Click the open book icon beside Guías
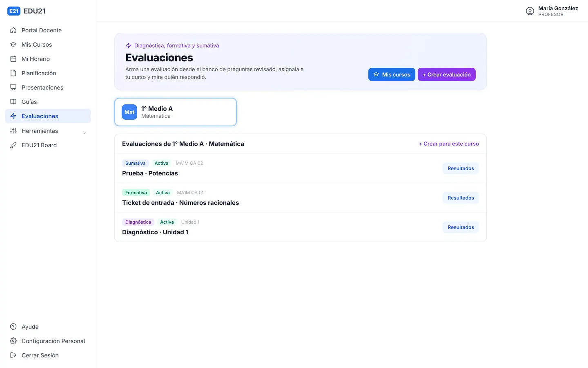This screenshot has height=368, width=588. point(13,102)
